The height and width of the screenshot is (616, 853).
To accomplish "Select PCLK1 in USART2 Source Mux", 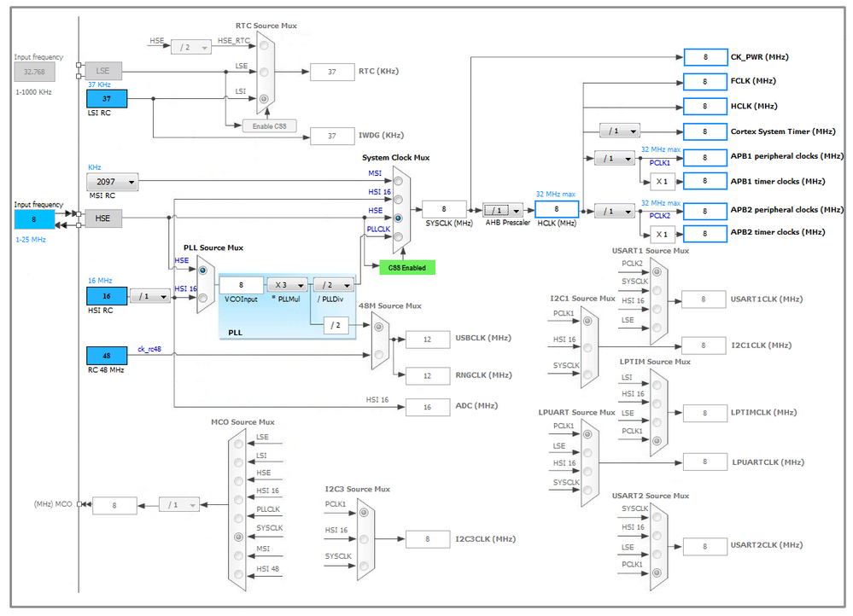I will point(657,572).
